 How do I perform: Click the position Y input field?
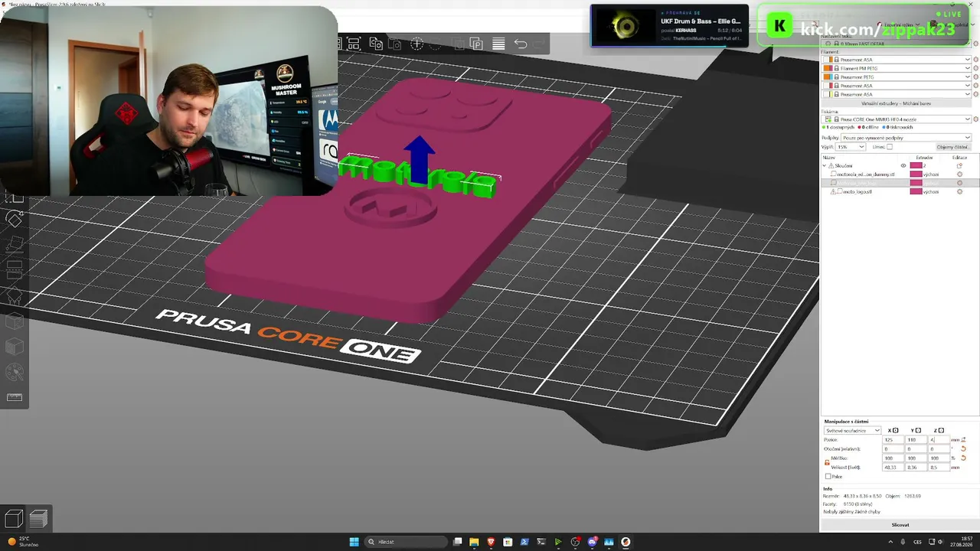tap(916, 440)
